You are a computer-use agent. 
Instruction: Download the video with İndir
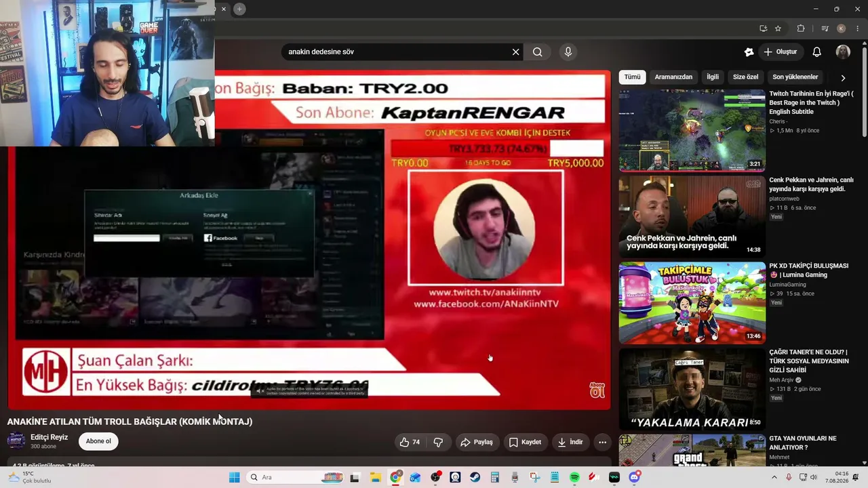[570, 442]
